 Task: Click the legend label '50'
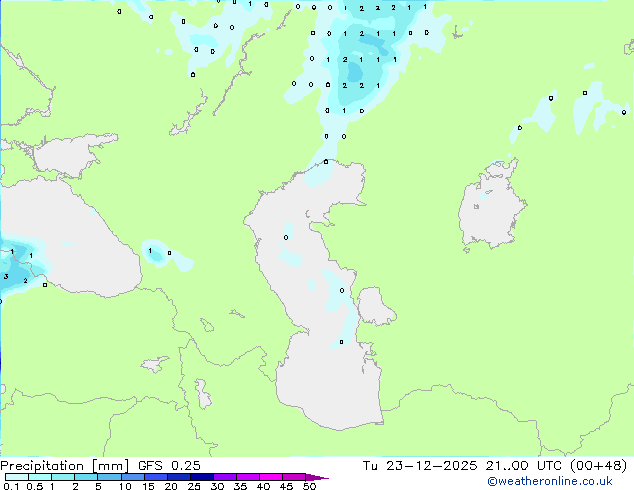(x=309, y=486)
